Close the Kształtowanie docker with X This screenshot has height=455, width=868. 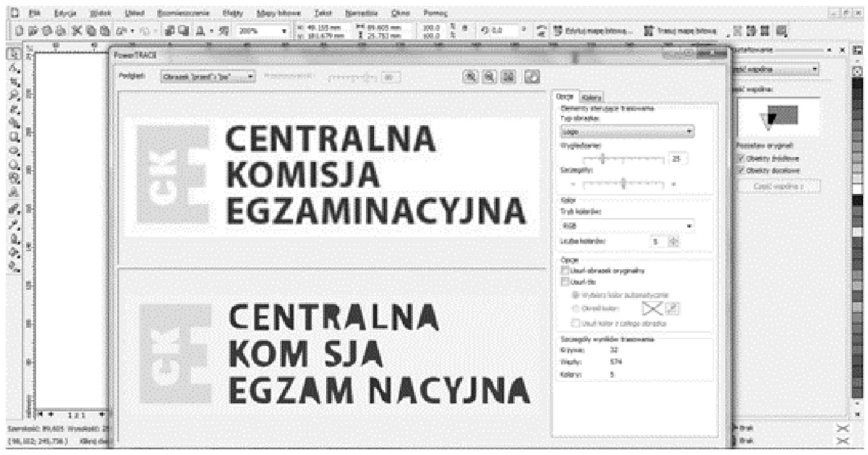(x=841, y=51)
